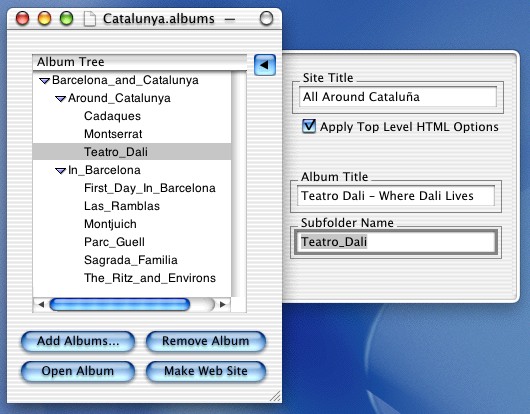The image size is (530, 414).
Task: Select the Montserrat album
Action: point(113,134)
